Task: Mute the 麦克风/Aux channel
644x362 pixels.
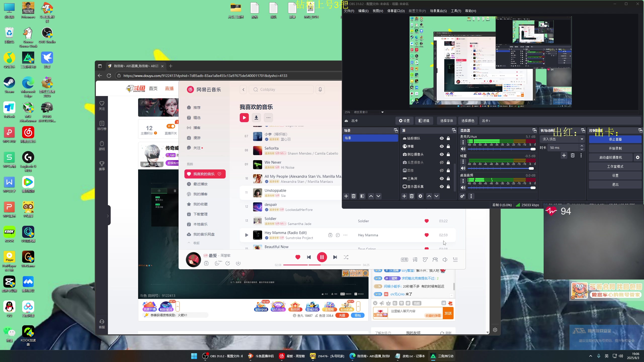Action: tap(463, 149)
